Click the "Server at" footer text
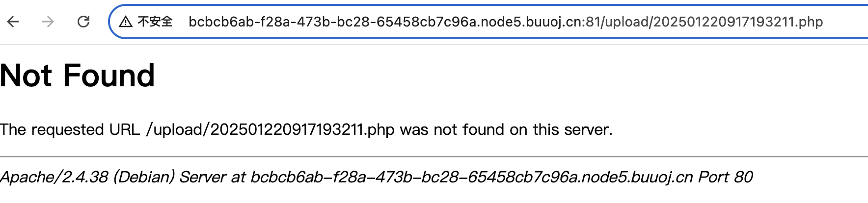Viewport: 868px width, 203px height. click(212, 177)
